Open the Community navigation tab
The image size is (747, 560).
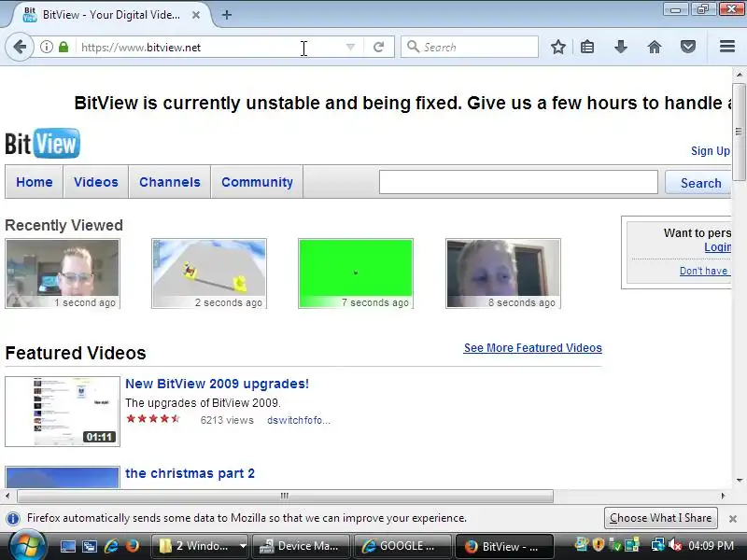point(258,182)
